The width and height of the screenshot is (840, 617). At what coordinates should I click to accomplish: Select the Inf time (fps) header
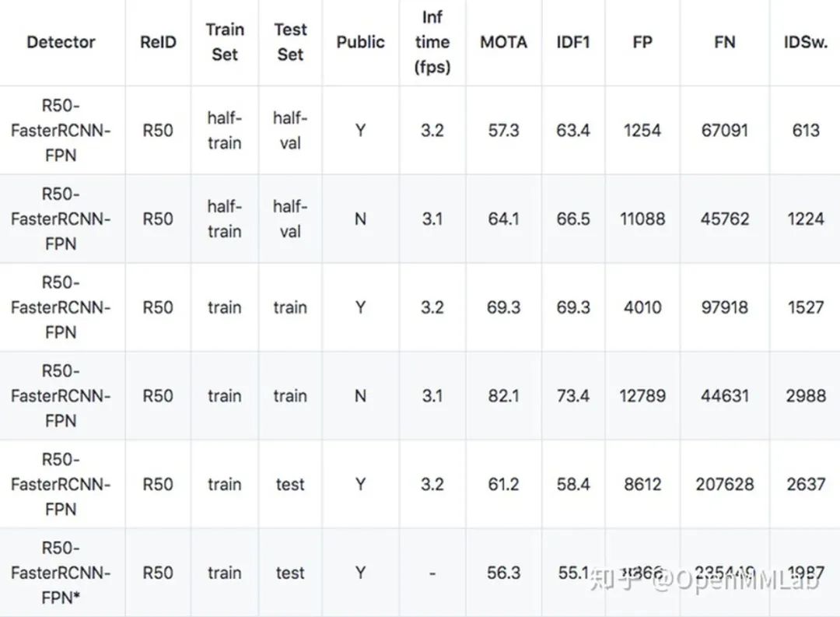(432, 42)
